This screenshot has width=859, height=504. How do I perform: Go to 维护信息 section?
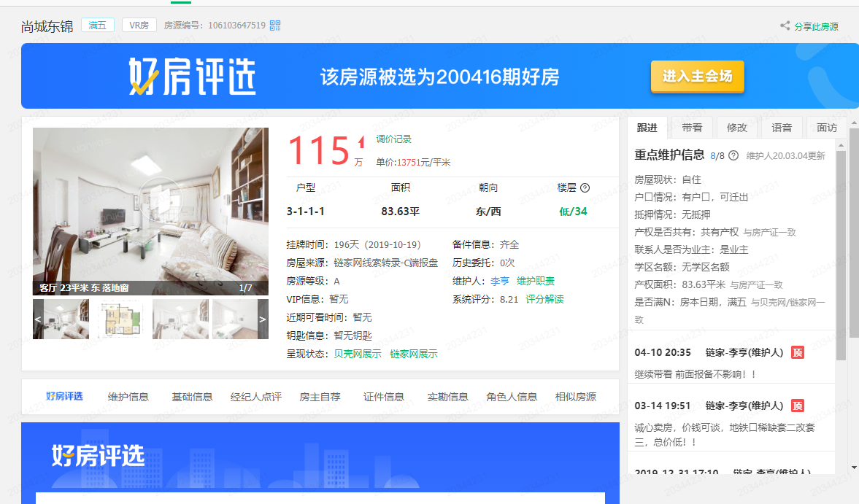tap(128, 397)
